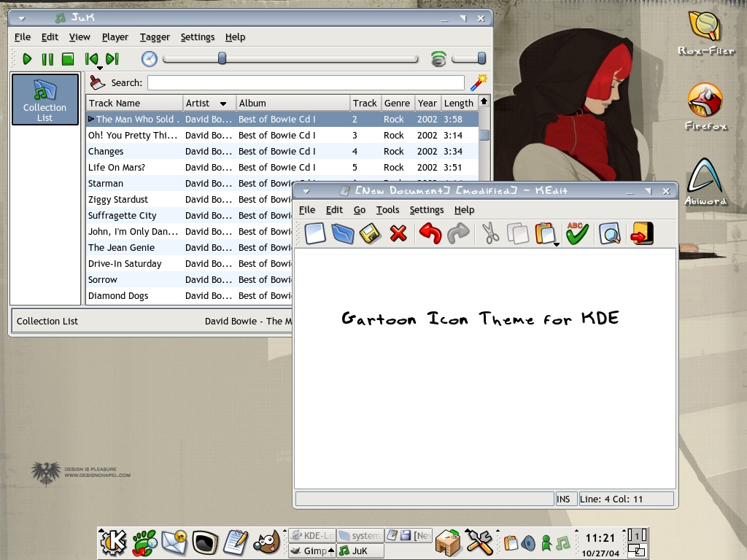Open the Player menu in JuK

pos(115,36)
